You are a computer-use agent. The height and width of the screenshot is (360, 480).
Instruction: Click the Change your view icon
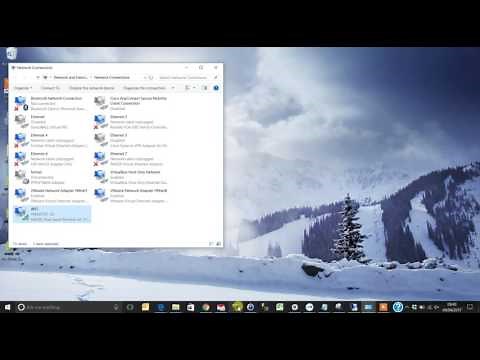[188, 88]
